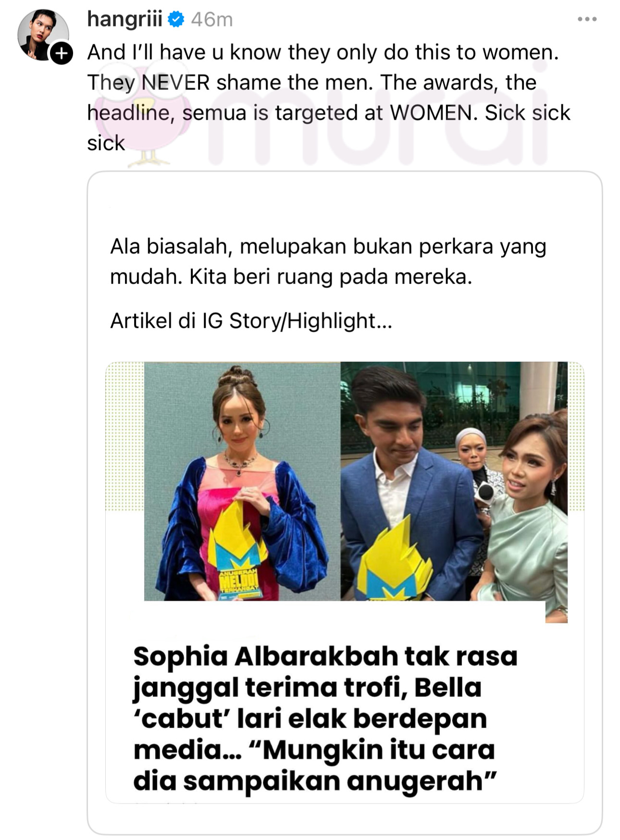Open the left trophy photo of woman
This screenshot has height=840, width=620.
point(242,481)
